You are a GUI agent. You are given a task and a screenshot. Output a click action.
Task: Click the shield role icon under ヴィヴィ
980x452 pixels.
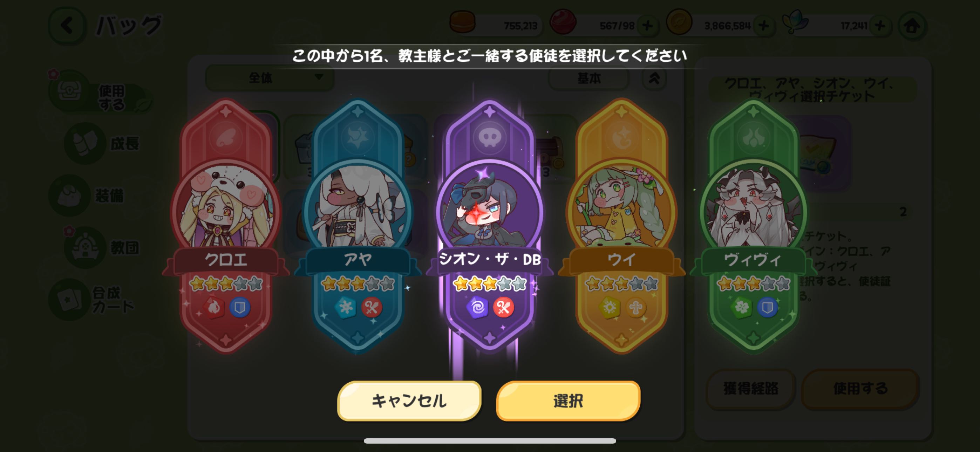pyautogui.click(x=767, y=307)
